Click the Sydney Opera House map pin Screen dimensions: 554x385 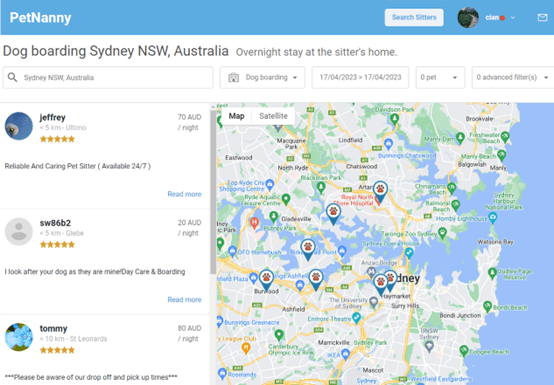pos(409,252)
